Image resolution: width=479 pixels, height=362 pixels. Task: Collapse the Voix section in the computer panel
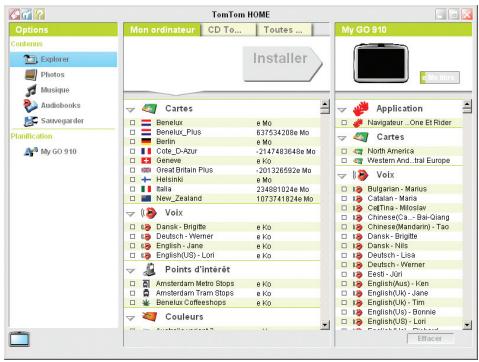point(131,214)
